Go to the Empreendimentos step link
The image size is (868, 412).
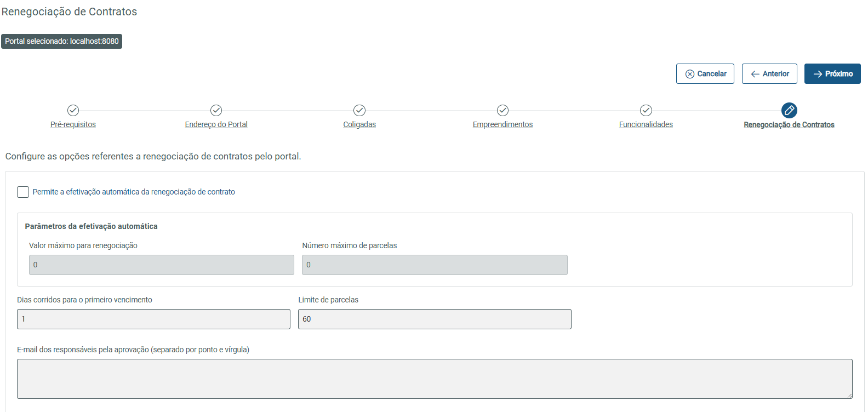pyautogui.click(x=502, y=124)
